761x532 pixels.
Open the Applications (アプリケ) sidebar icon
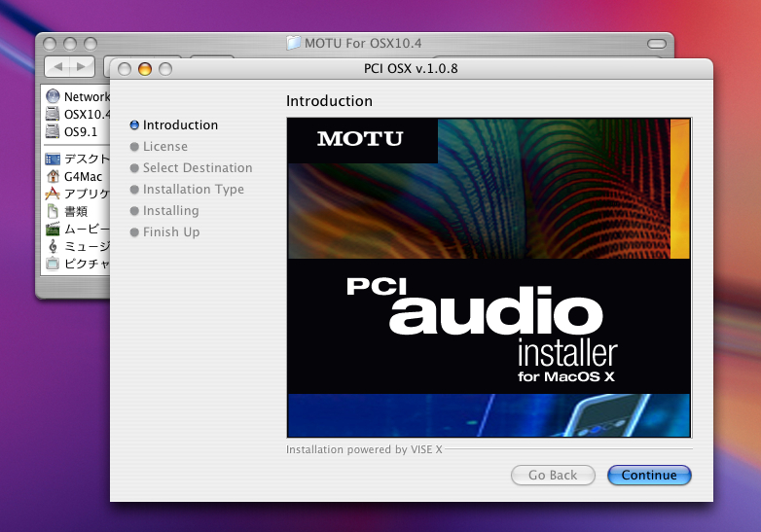pos(53,194)
